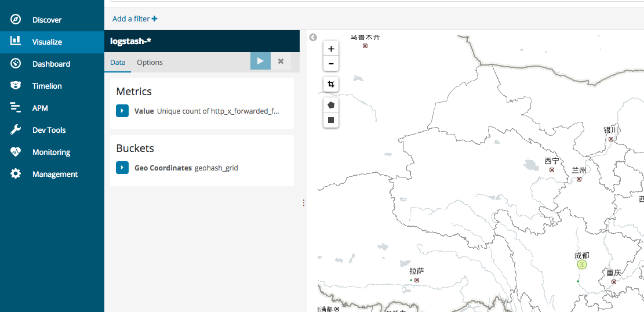Image resolution: width=644 pixels, height=312 pixels.
Task: Click the Visualize bar chart icon
Action: (x=16, y=41)
